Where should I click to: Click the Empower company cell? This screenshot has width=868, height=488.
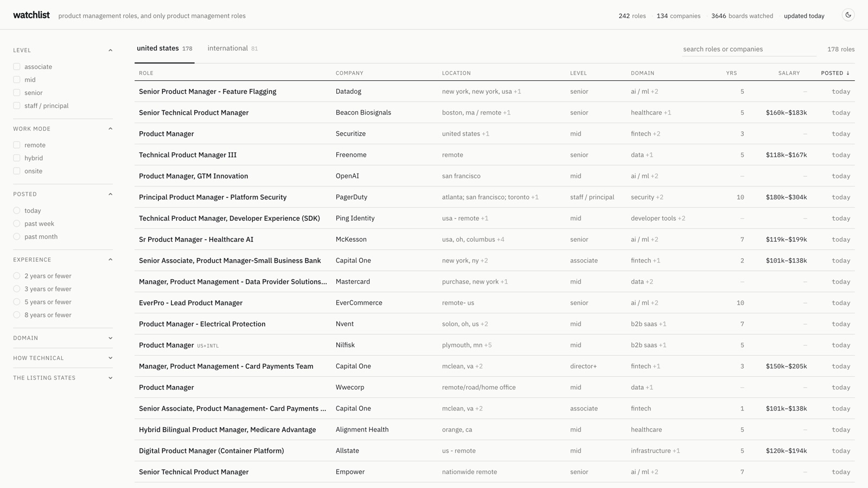[350, 472]
